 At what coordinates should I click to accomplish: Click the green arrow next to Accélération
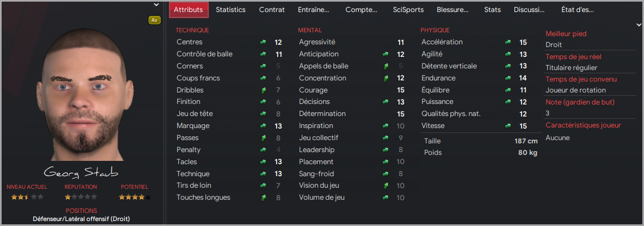coord(508,42)
